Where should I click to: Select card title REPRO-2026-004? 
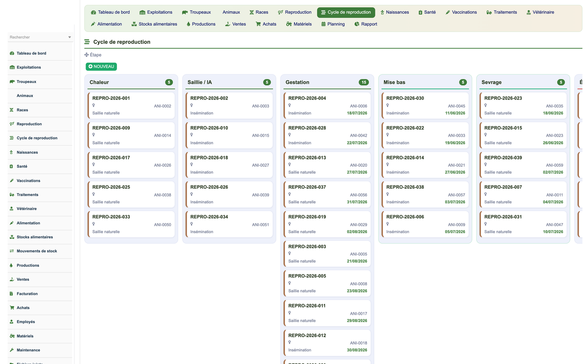pyautogui.click(x=307, y=98)
